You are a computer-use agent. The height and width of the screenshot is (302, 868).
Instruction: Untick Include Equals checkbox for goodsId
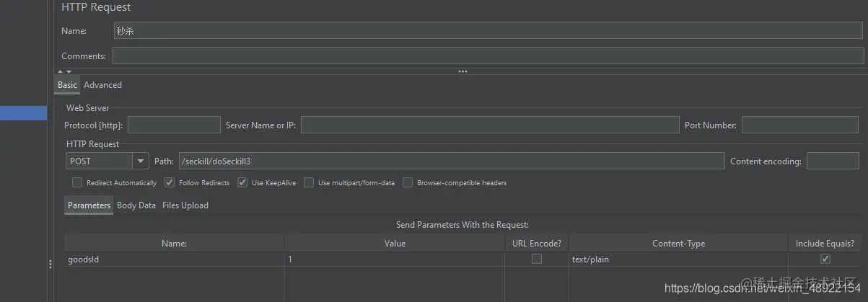point(825,259)
